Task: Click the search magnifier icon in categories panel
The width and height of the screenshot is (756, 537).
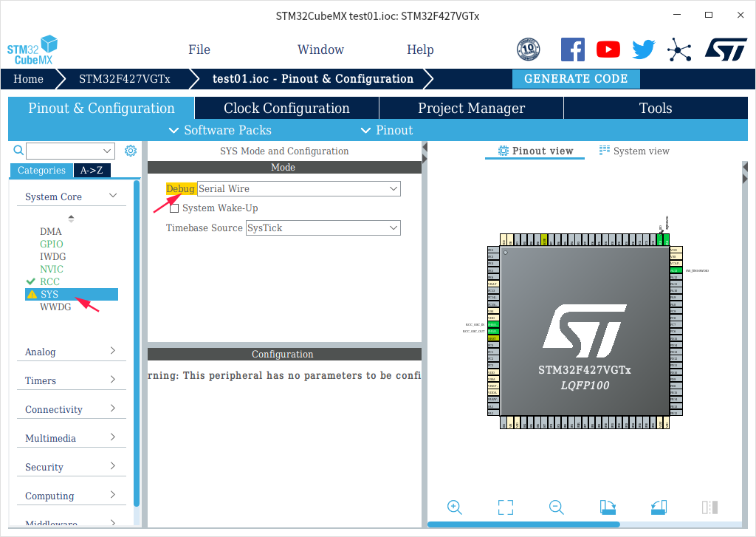Action: coord(18,151)
